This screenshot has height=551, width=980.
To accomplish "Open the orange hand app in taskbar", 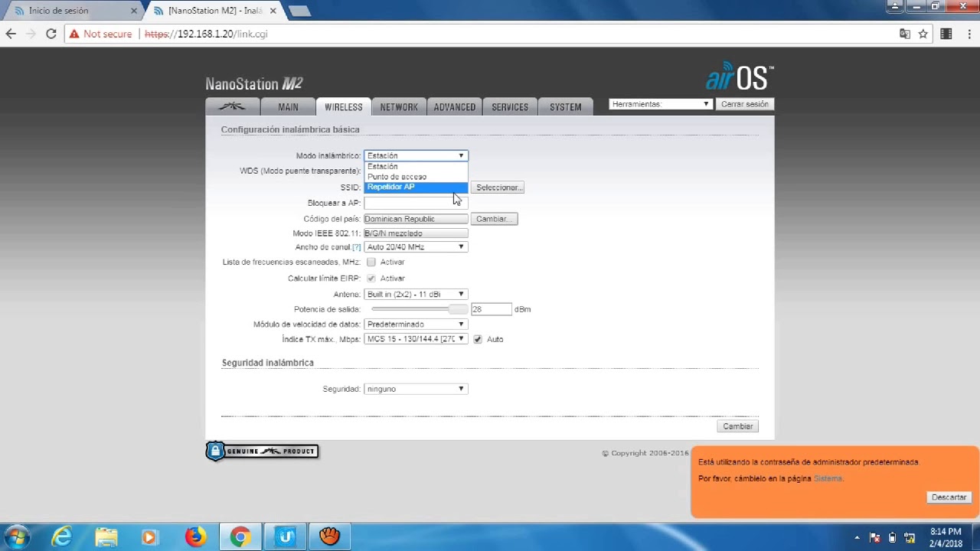I will (x=330, y=537).
